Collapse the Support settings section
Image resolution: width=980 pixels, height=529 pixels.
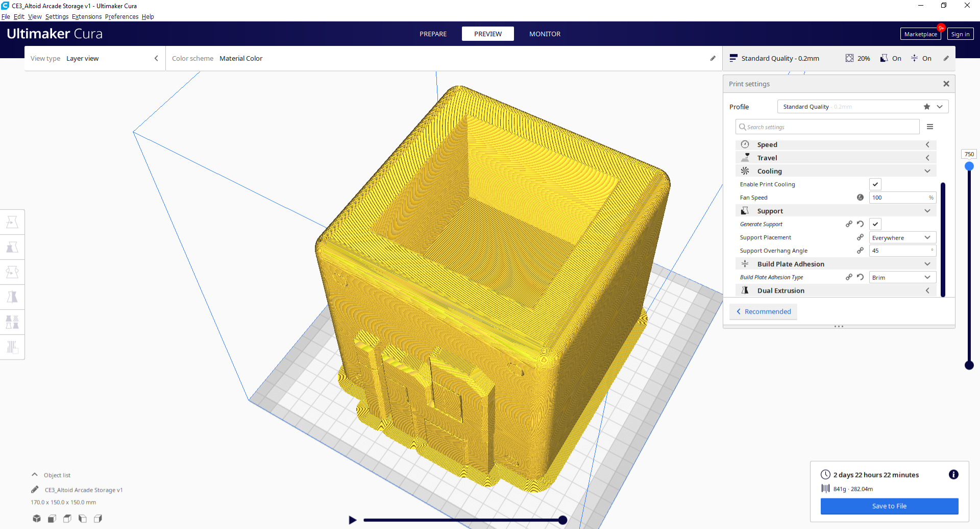(x=836, y=211)
